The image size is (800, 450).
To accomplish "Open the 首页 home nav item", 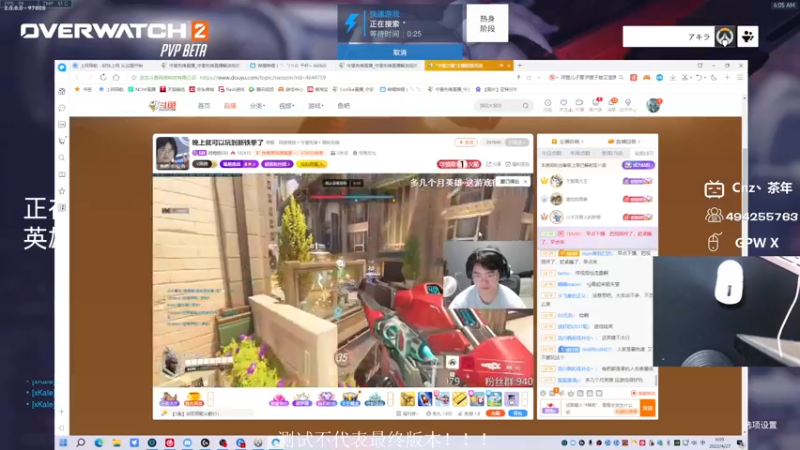I will click(x=204, y=106).
